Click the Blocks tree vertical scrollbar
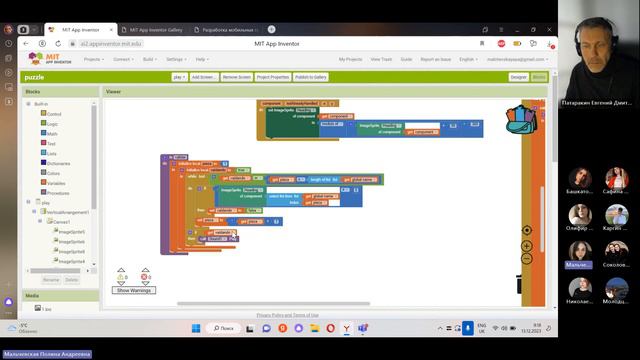This screenshot has width=640, height=360. click(x=94, y=157)
